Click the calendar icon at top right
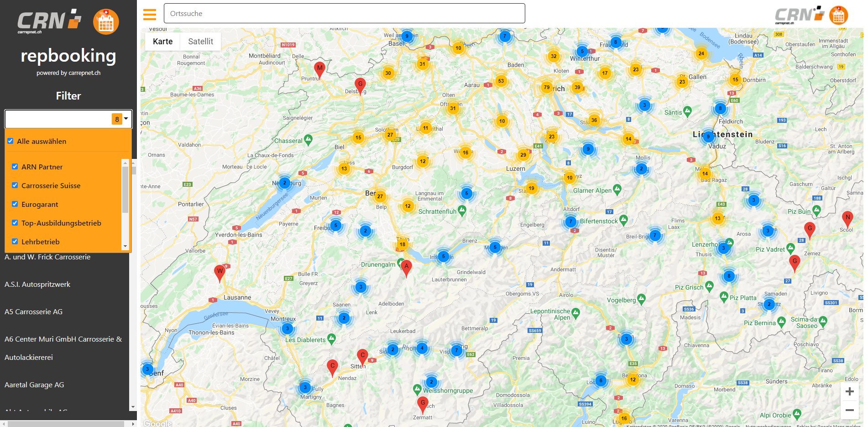The image size is (868, 427). pos(838,16)
